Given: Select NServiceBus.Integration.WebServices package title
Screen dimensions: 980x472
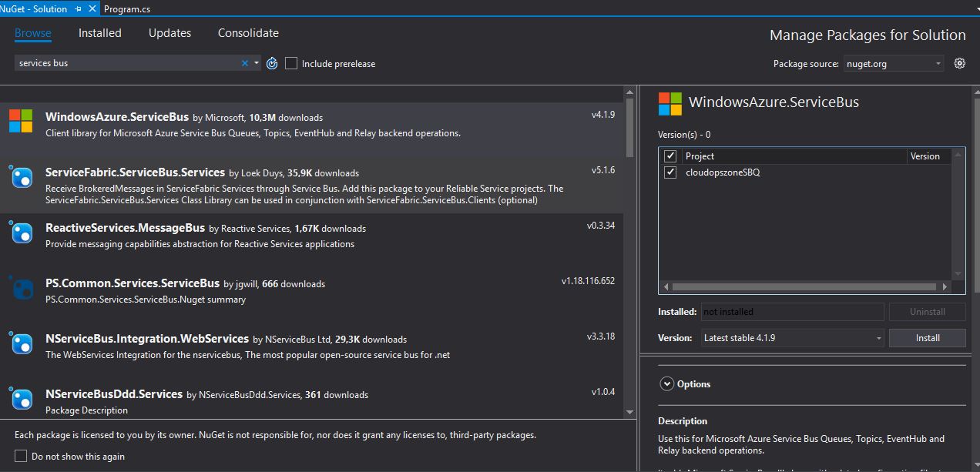Looking at the screenshot, I should click(147, 339).
